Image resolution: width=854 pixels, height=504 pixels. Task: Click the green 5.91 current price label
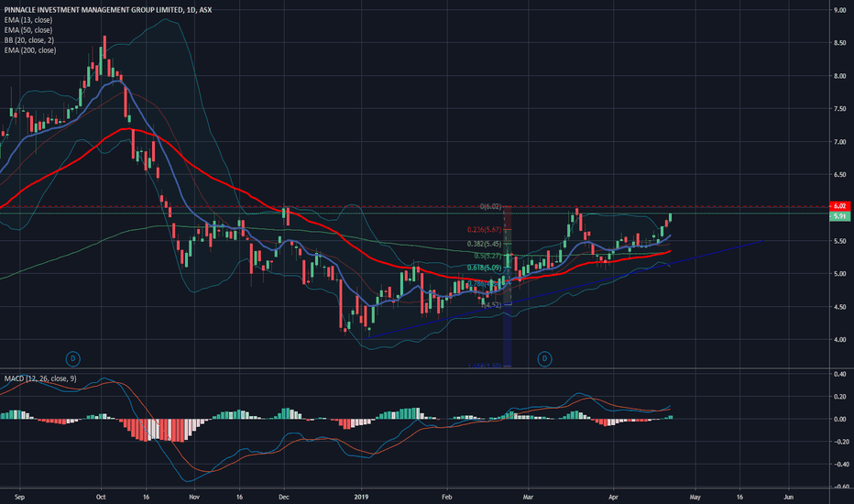(x=839, y=216)
